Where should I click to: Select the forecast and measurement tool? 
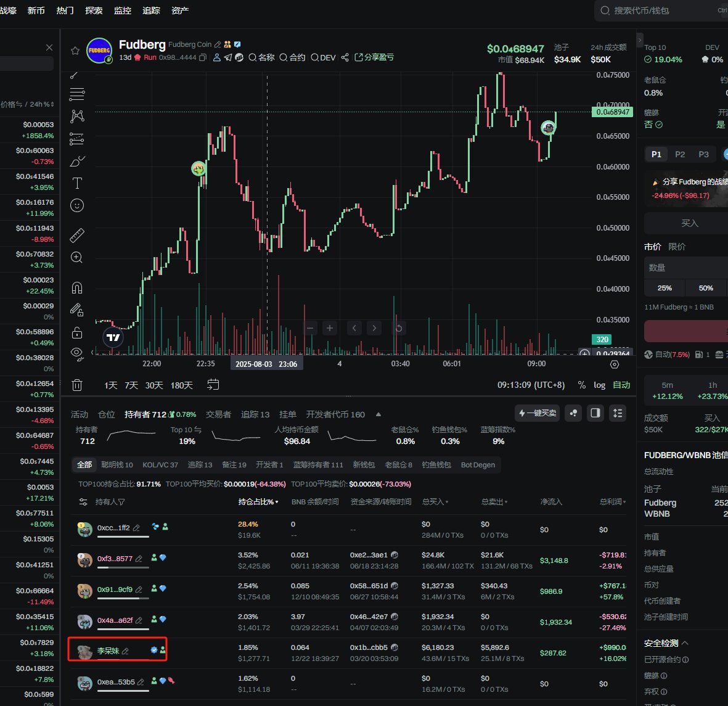click(x=77, y=138)
